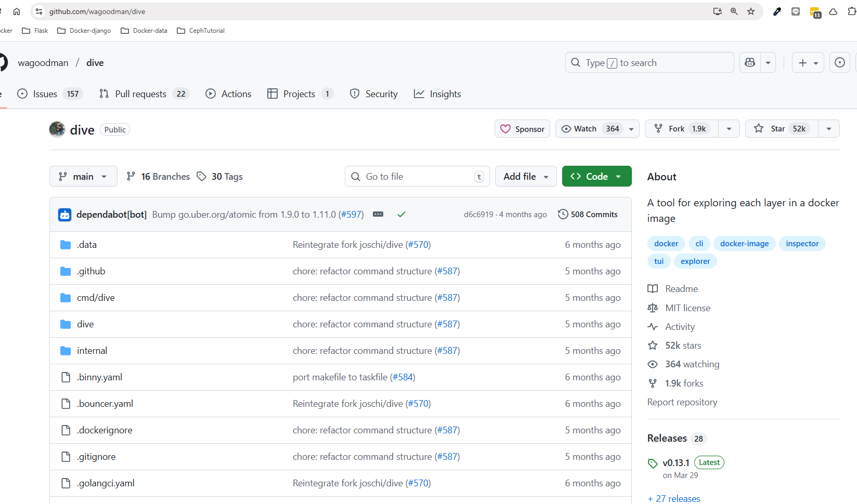The image size is (857, 504).
Task: Open the Add file dropdown
Action: (525, 177)
